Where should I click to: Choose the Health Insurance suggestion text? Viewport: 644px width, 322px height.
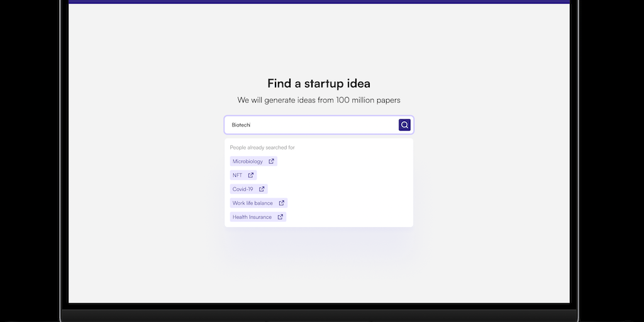(x=252, y=217)
